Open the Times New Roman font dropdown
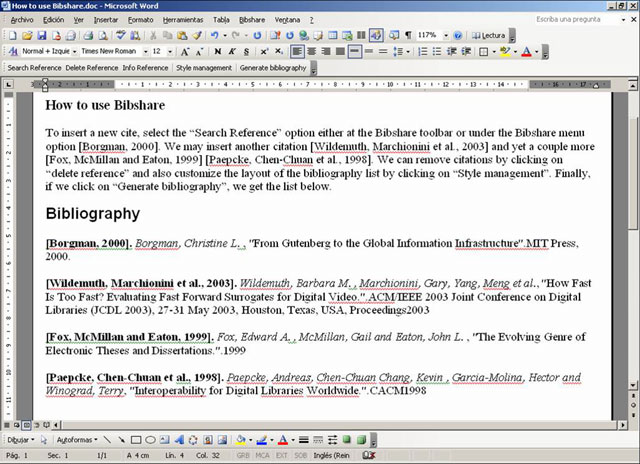This screenshot has height=464, width=640. 145,52
